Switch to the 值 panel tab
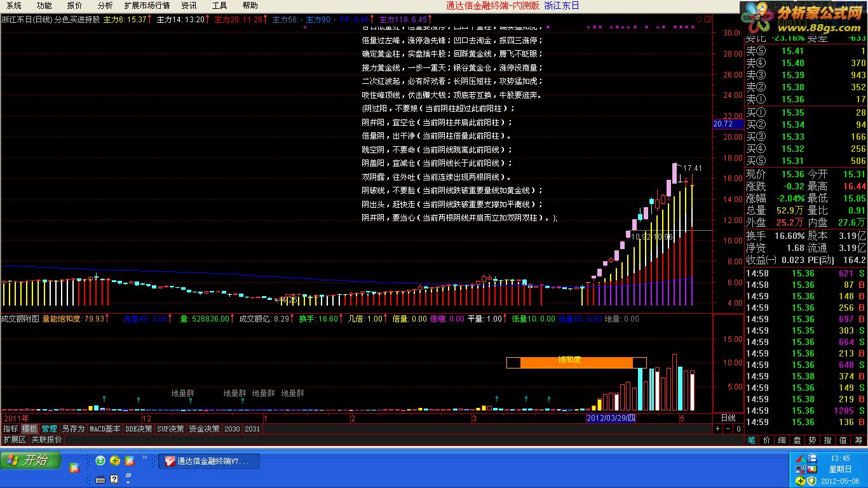The height and width of the screenshot is (488, 868). 843,440
